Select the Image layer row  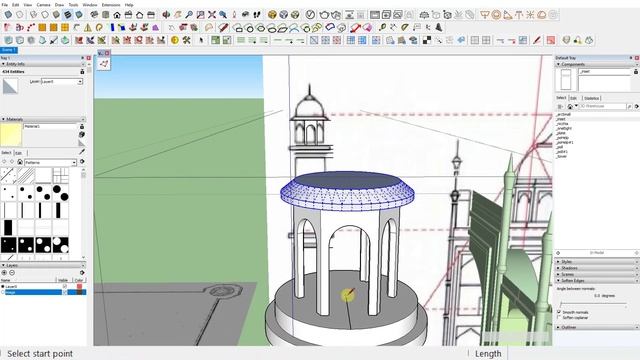pyautogui.click(x=43, y=292)
